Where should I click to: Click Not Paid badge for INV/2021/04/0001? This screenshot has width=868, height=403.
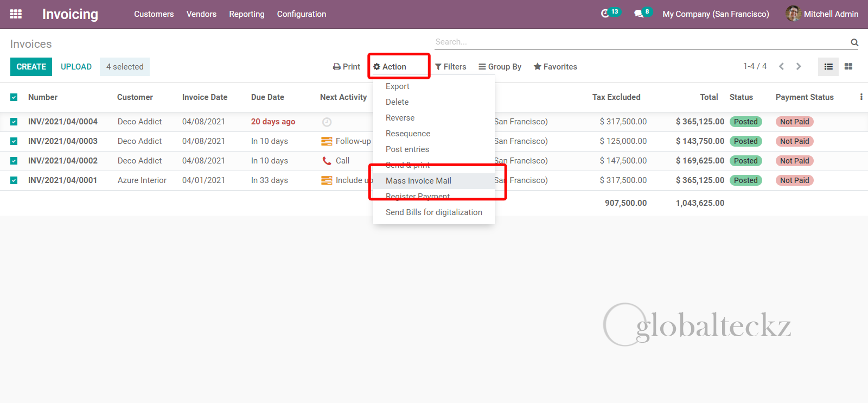[x=794, y=180]
